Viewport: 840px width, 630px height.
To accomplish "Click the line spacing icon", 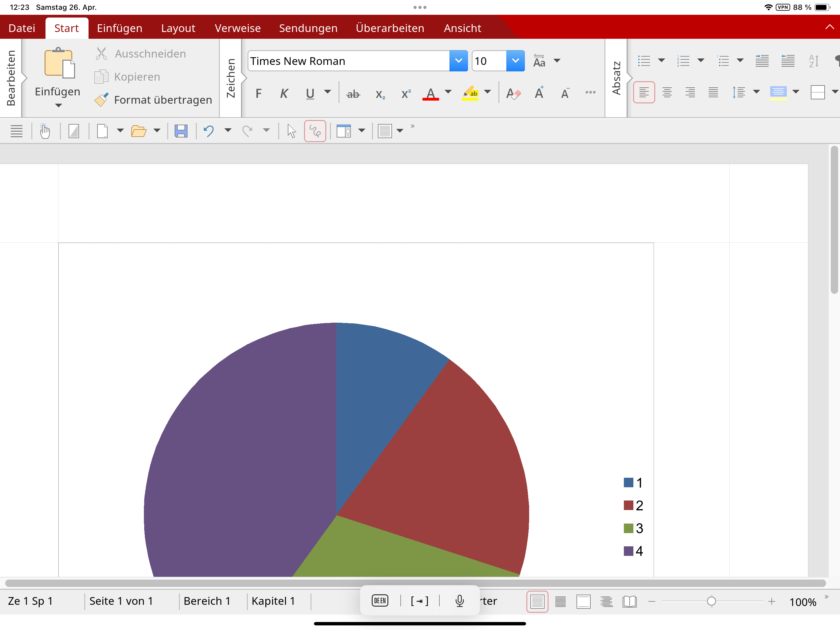I will click(739, 92).
